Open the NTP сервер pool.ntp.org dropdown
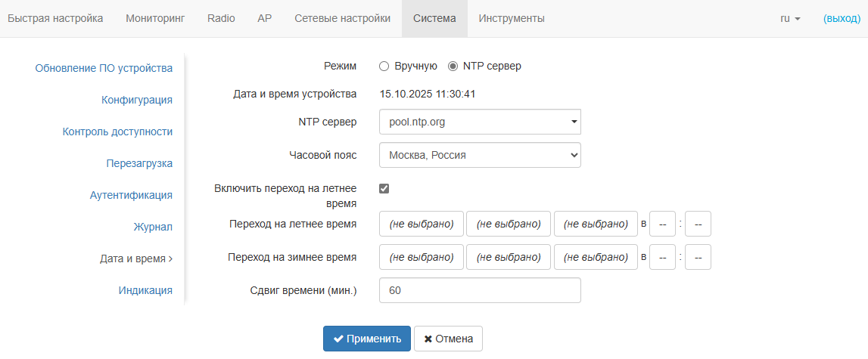This screenshot has width=868, height=359. pyautogui.click(x=480, y=121)
